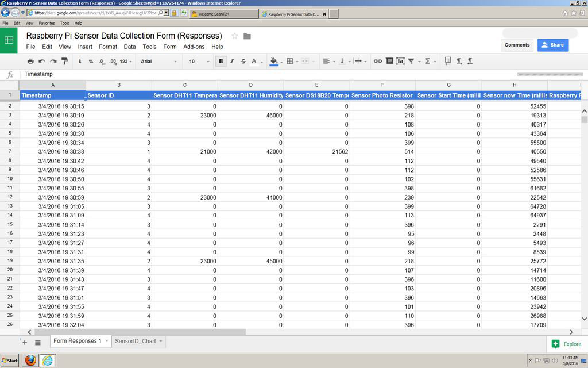
Task: Insert a link with chain icon
Action: pyautogui.click(x=378, y=61)
